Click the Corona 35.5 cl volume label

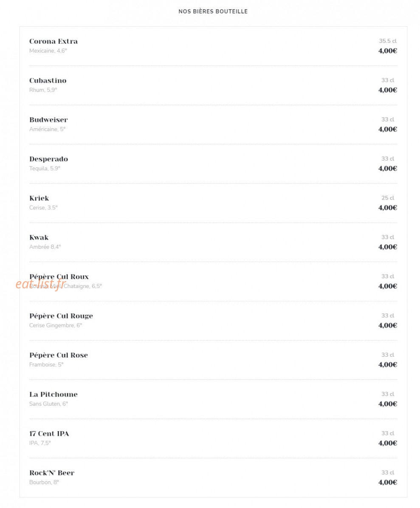(x=388, y=41)
